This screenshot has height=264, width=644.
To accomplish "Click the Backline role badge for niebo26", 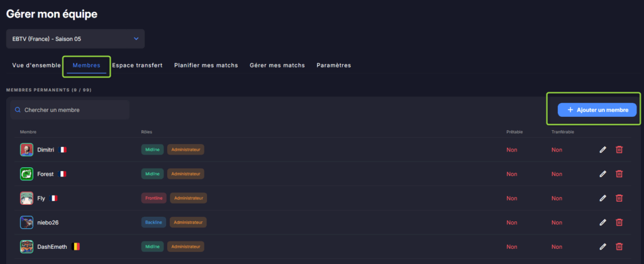I will (x=153, y=222).
